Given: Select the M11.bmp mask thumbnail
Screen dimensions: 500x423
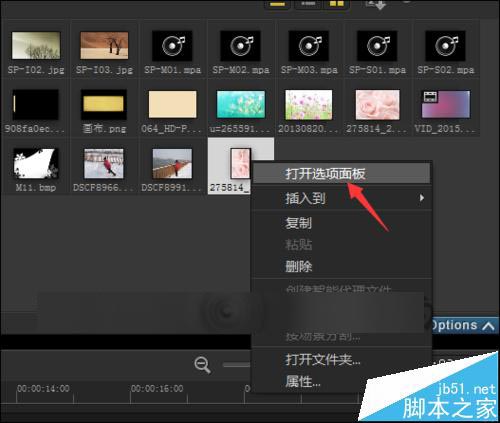Looking at the screenshot, I should (36, 163).
